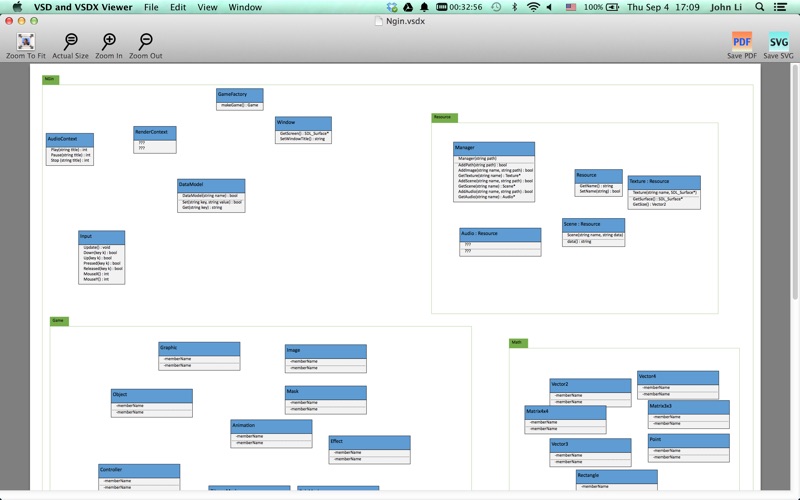Click the Time Machine clock icon

496,7
